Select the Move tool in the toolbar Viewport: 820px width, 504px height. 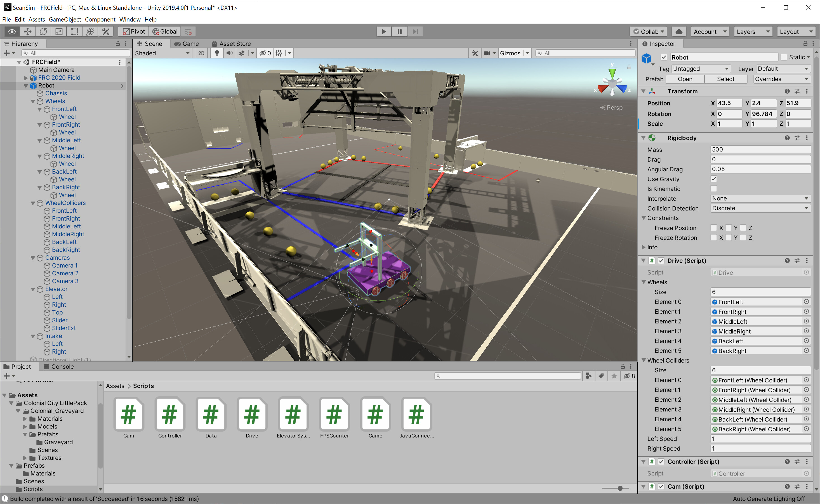pos(27,31)
